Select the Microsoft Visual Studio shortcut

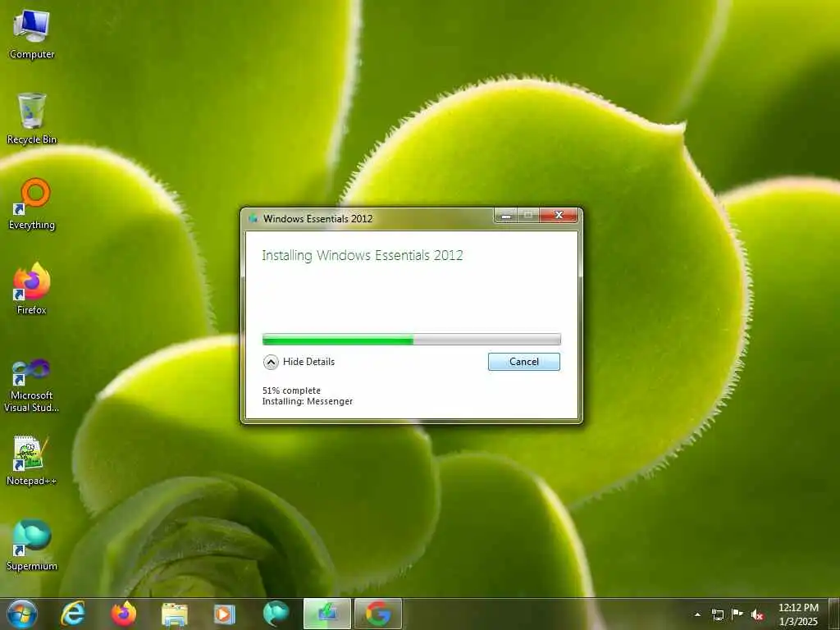pyautogui.click(x=32, y=386)
